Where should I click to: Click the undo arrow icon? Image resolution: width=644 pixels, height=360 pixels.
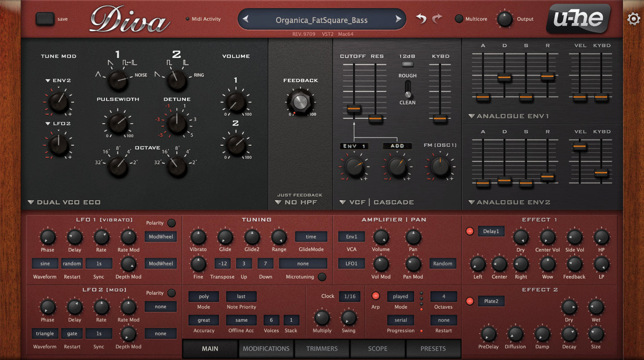(421, 19)
